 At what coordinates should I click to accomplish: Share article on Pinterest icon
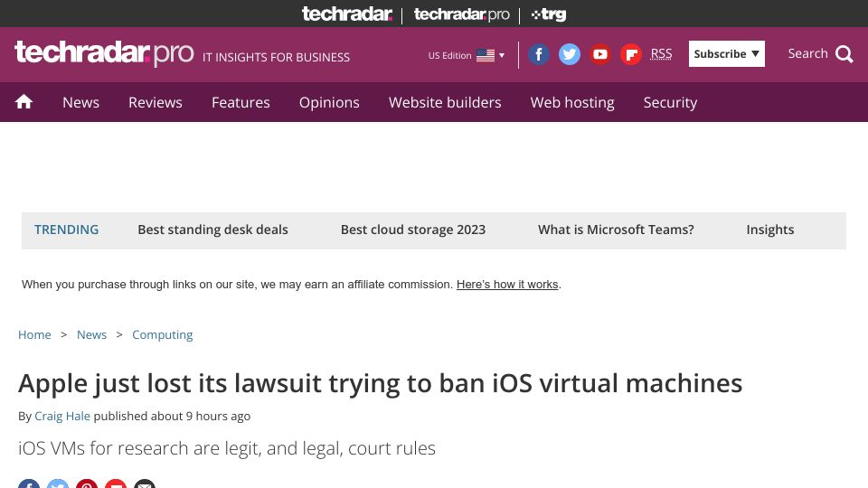pyautogui.click(x=87, y=483)
